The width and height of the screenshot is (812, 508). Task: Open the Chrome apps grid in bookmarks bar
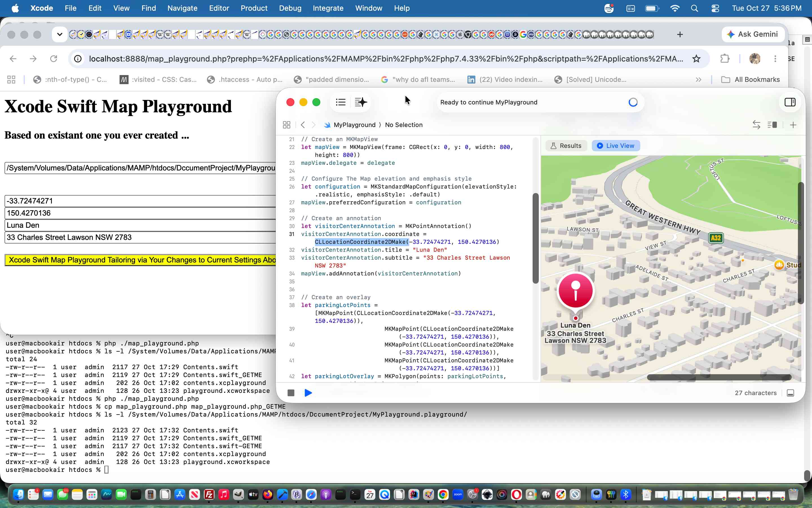[11, 80]
